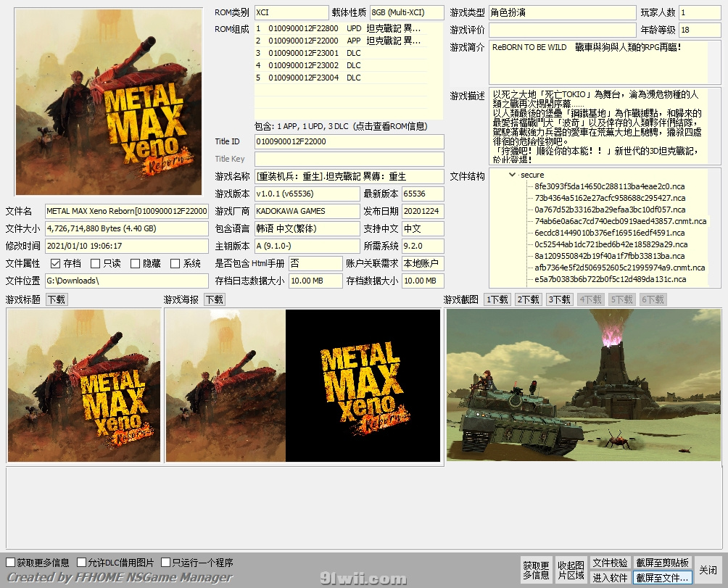Screen dimensions: 728x588
Task: Click the 收起图片区域 button
Action: click(x=571, y=571)
